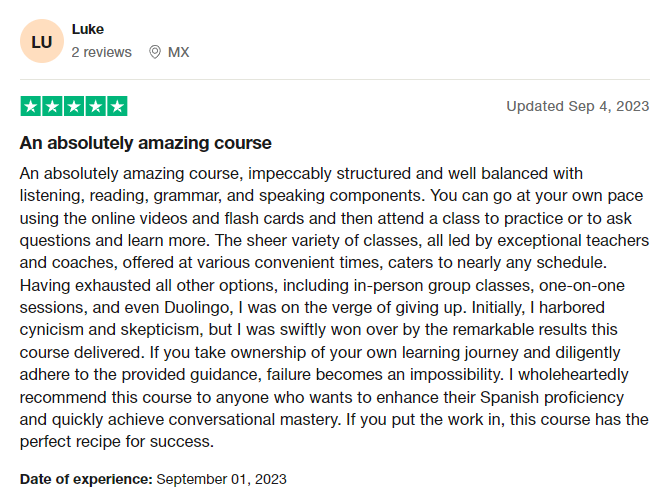Click the 'Date of experience:' label

pyautogui.click(x=86, y=479)
